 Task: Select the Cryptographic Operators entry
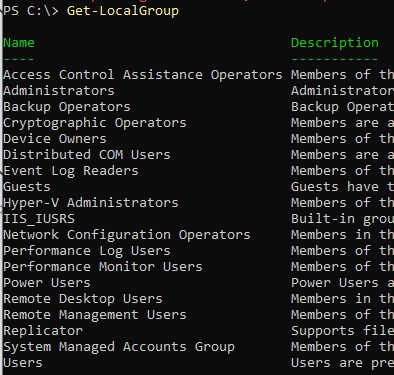(95, 123)
